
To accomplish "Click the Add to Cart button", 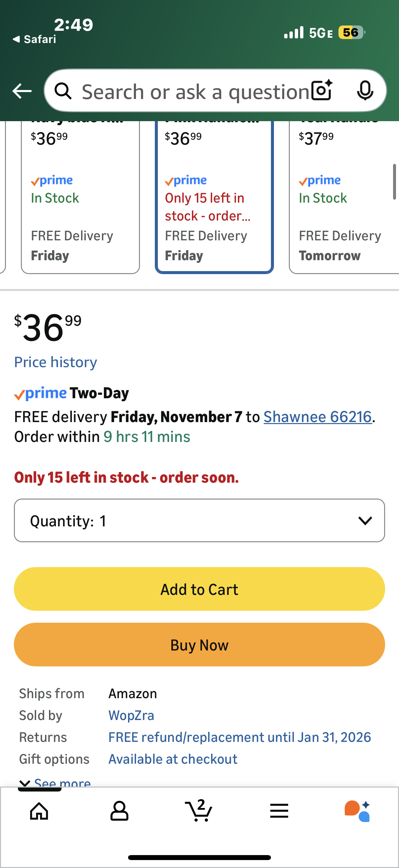I will click(199, 589).
